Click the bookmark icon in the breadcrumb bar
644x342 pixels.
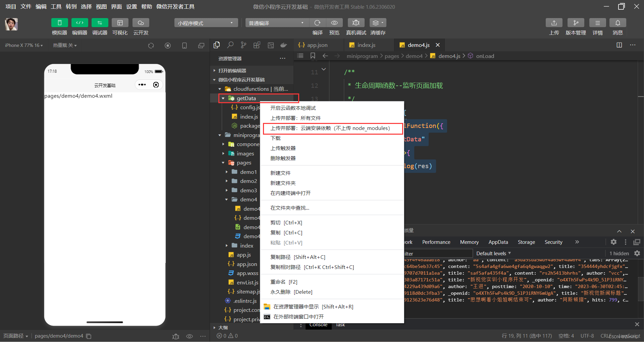click(x=313, y=56)
